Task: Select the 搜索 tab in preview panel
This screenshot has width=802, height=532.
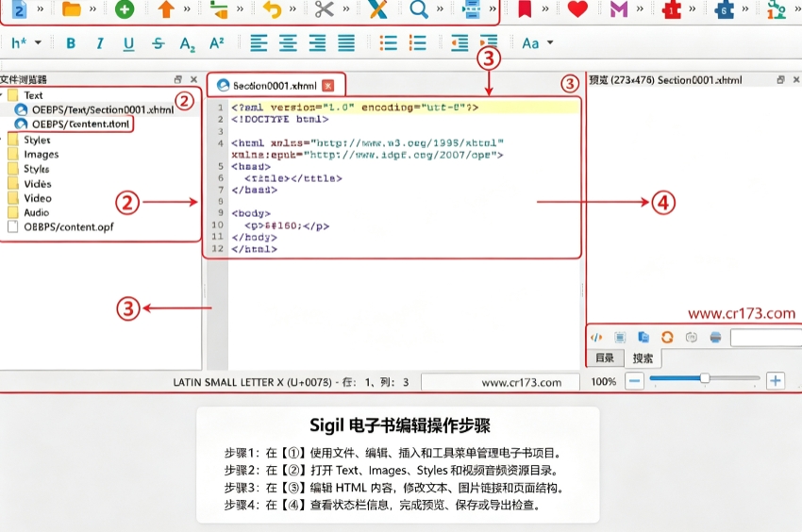Action: pyautogui.click(x=643, y=358)
